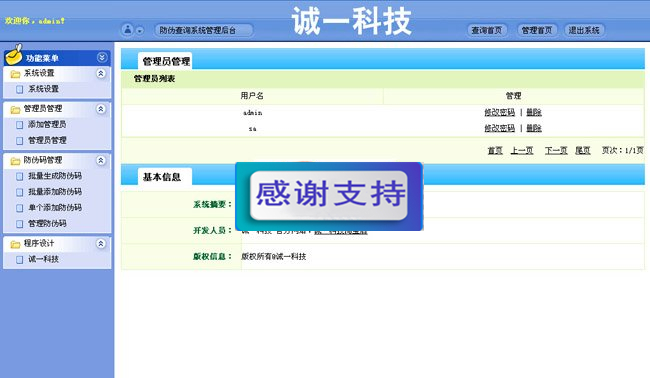
Task: Click the 感谢支持 overlay banner
Action: click(329, 196)
